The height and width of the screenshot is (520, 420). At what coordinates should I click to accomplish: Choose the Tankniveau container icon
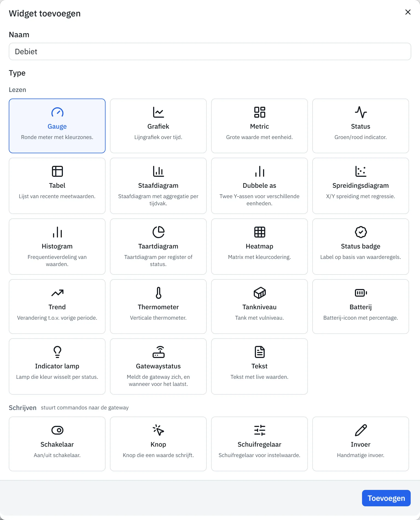[259, 293]
